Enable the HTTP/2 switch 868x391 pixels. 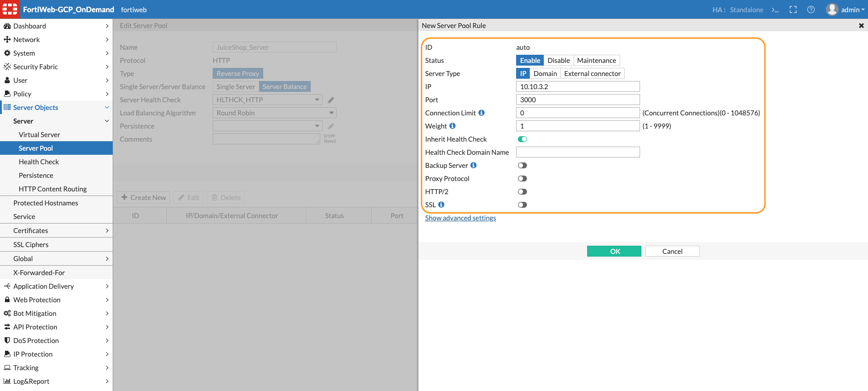522,192
